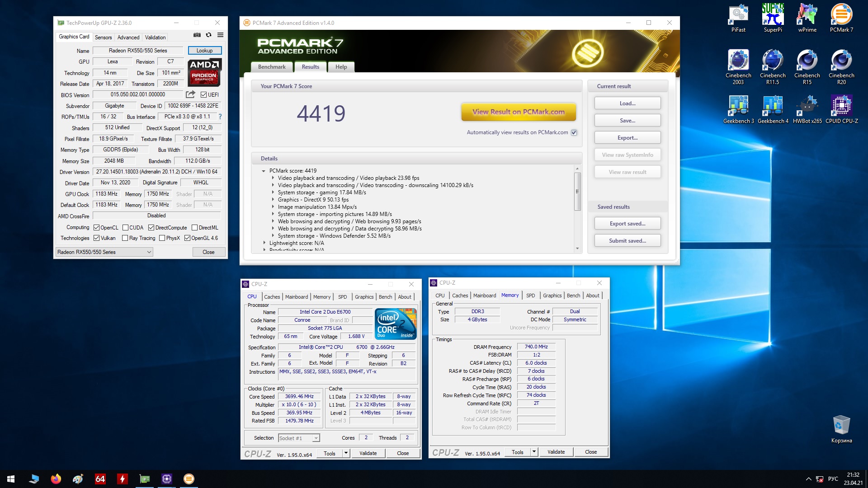
Task: Open GPU-Z Advanced tab
Action: 128,38
